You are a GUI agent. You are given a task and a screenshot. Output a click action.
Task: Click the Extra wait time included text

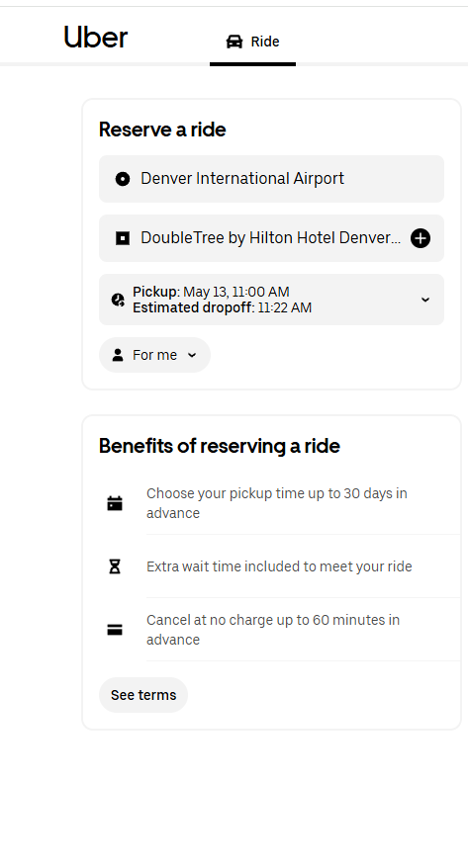pos(279,566)
